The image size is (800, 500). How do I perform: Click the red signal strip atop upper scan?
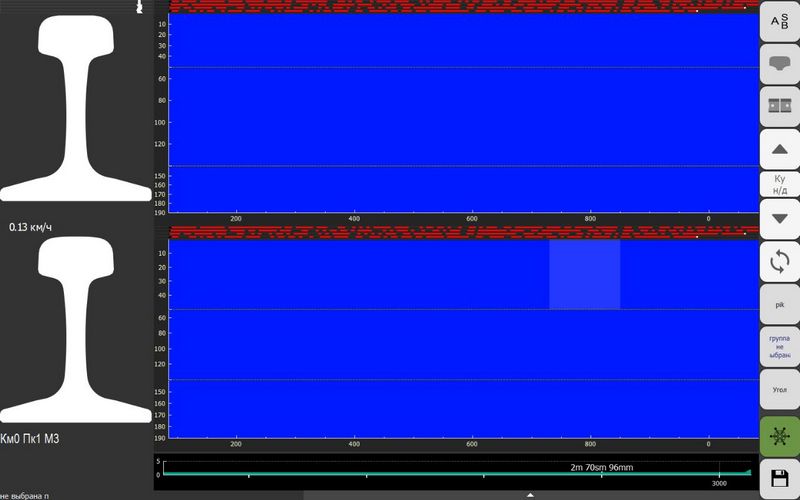click(462, 6)
